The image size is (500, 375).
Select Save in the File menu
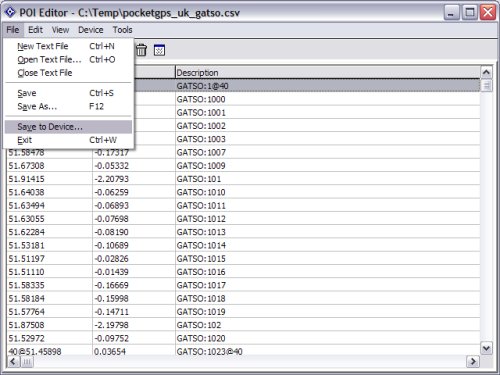(x=68, y=93)
